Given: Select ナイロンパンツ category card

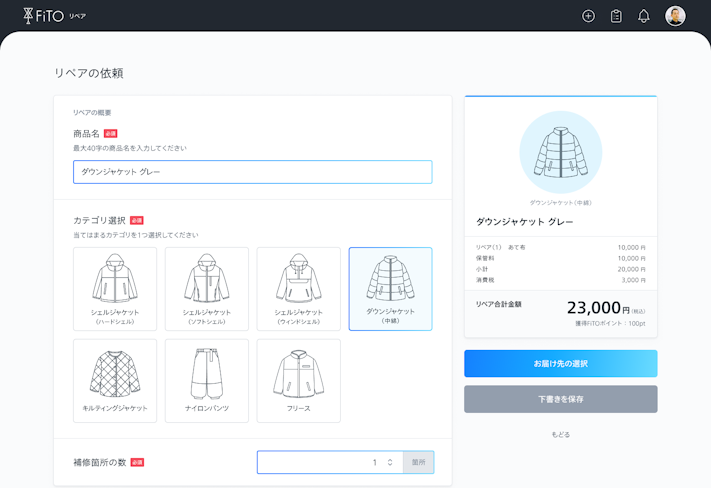Looking at the screenshot, I should 207,381.
